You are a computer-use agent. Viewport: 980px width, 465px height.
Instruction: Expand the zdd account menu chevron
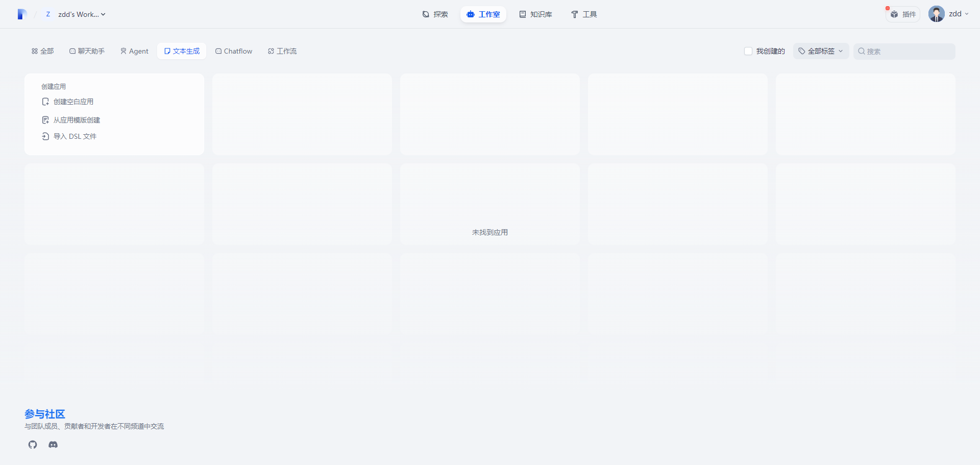coord(967,14)
